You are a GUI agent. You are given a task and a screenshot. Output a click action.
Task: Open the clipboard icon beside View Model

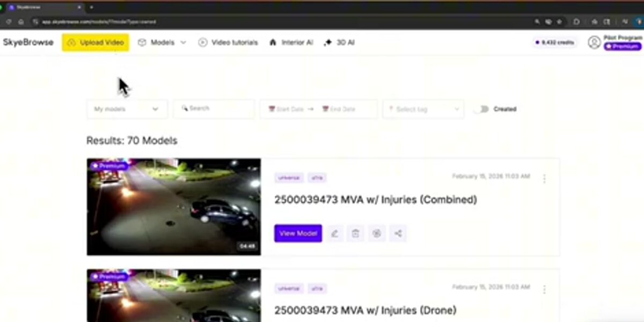(x=356, y=233)
